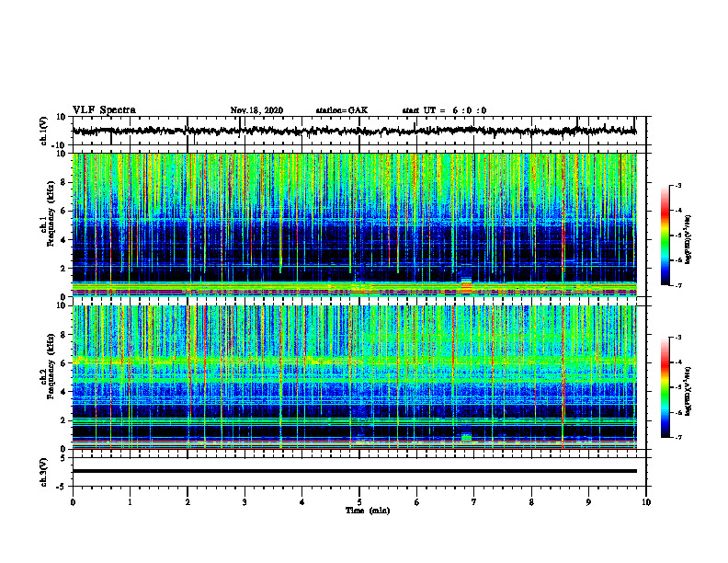
Task: Select the "Nov.18, 2020" date text
Action: point(256,110)
